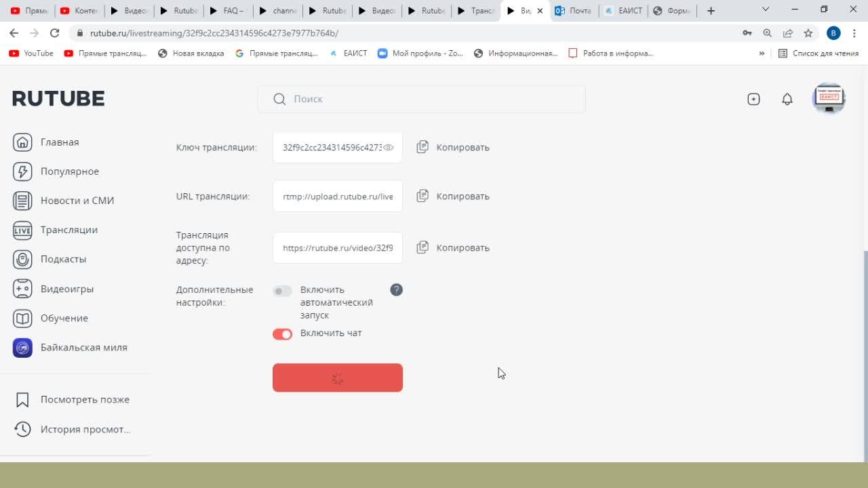Show the stream key with eye icon
The width and height of the screenshot is (868, 488).
389,147
